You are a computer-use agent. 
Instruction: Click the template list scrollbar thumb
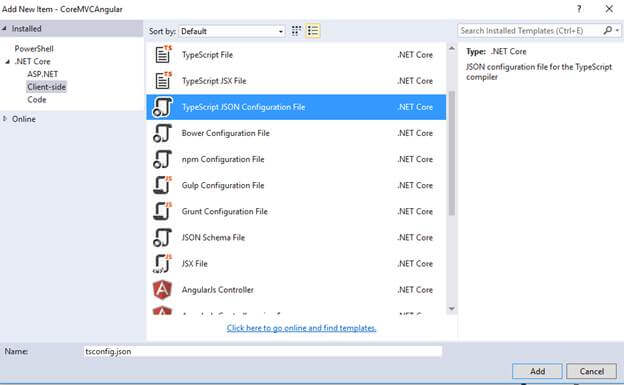point(452,153)
